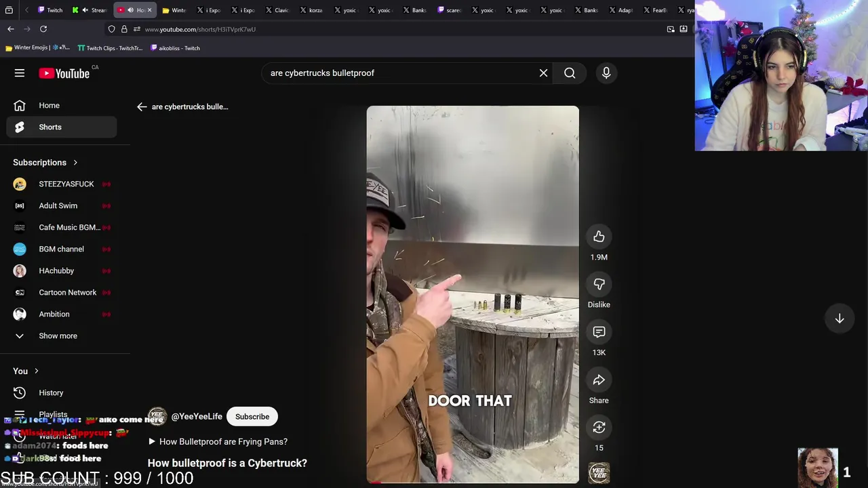
Task: Expand Show more subscriptions
Action: tap(62, 336)
